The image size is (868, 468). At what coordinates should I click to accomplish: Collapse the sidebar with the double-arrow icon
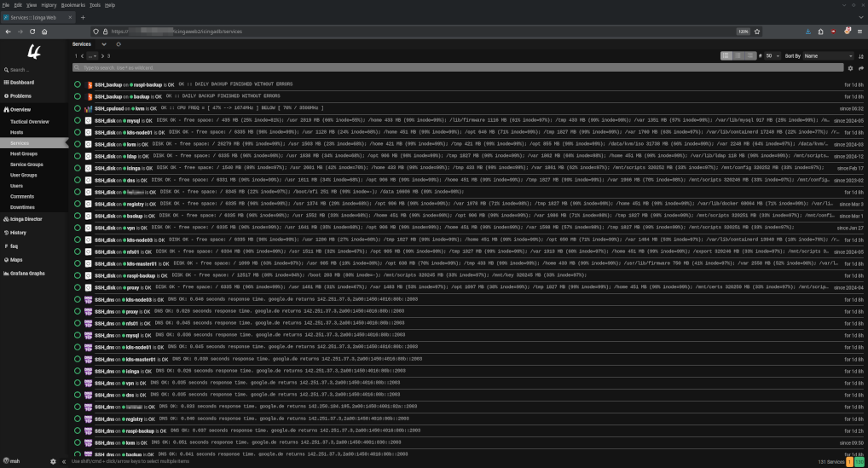click(x=65, y=461)
